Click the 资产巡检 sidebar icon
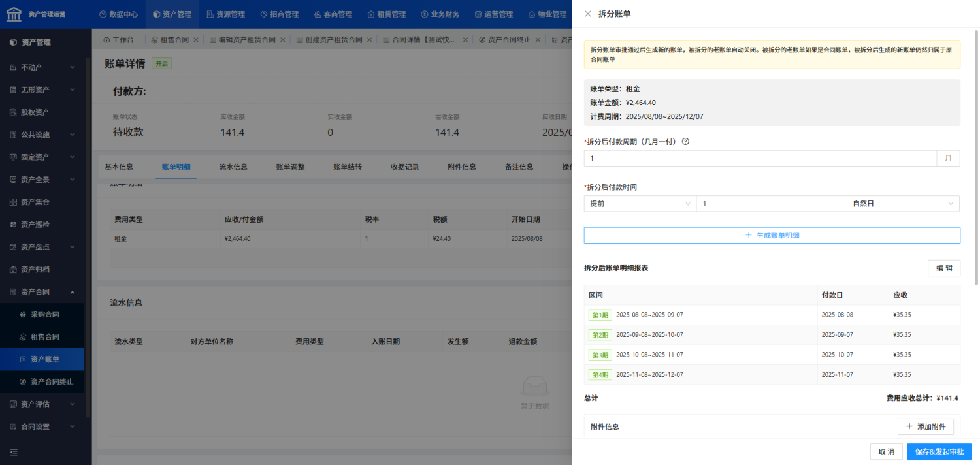This screenshot has height=465, width=980. [13, 224]
